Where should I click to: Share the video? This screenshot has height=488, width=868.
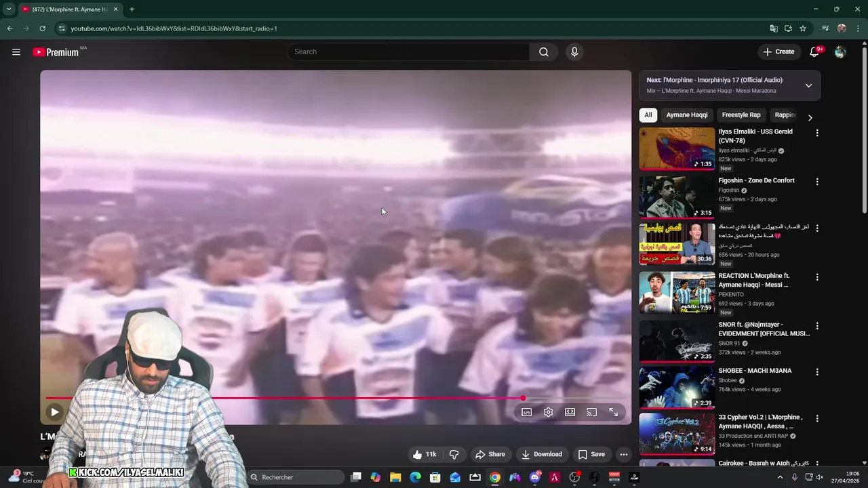[x=490, y=454]
